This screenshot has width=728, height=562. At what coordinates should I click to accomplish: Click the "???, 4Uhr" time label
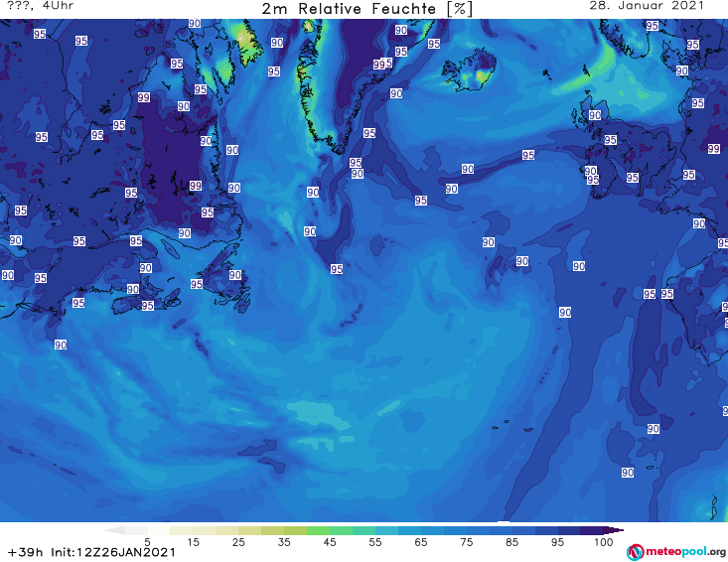pyautogui.click(x=41, y=6)
